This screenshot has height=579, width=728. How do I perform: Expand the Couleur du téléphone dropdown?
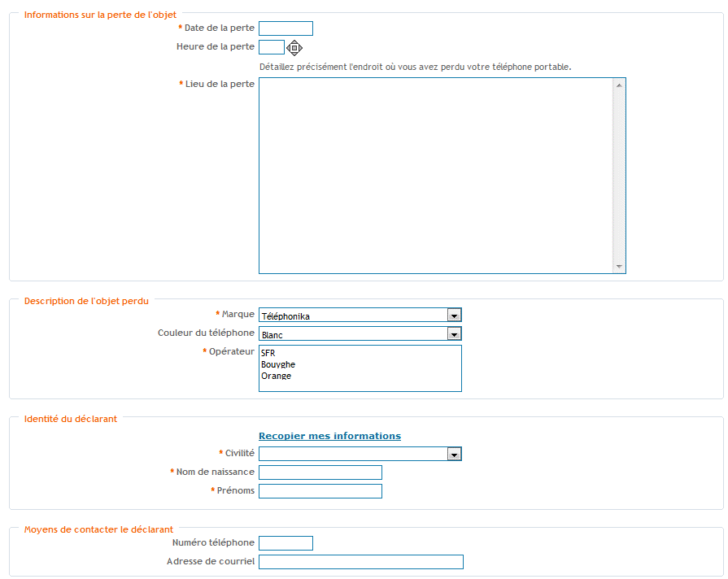pos(455,334)
